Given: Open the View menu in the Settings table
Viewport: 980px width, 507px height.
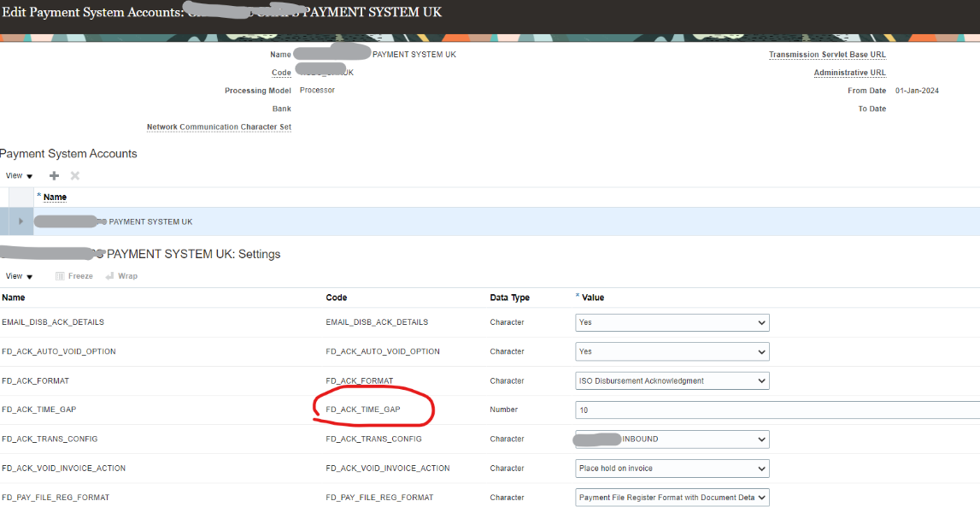Looking at the screenshot, I should pyautogui.click(x=17, y=275).
